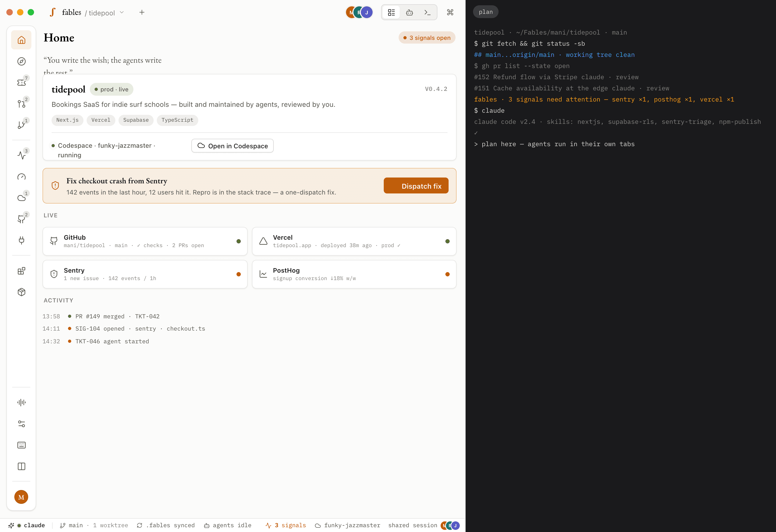This screenshot has width=776, height=532.
Task: Click main · 1 worktree in status bar
Action: pyautogui.click(x=94, y=525)
